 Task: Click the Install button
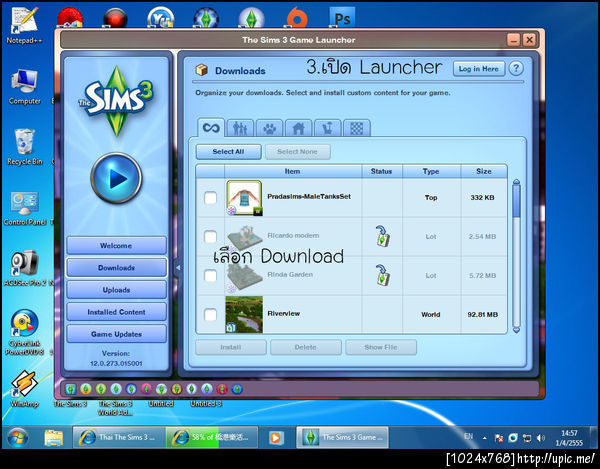(x=231, y=347)
